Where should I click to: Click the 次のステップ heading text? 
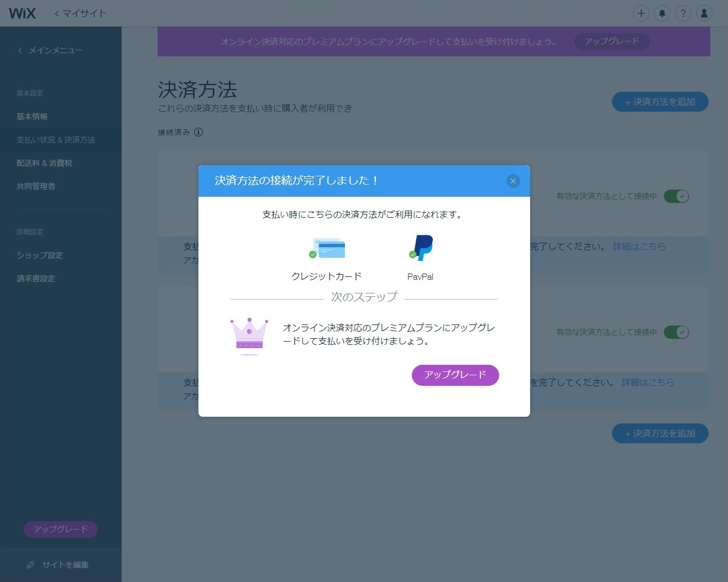tap(364, 297)
